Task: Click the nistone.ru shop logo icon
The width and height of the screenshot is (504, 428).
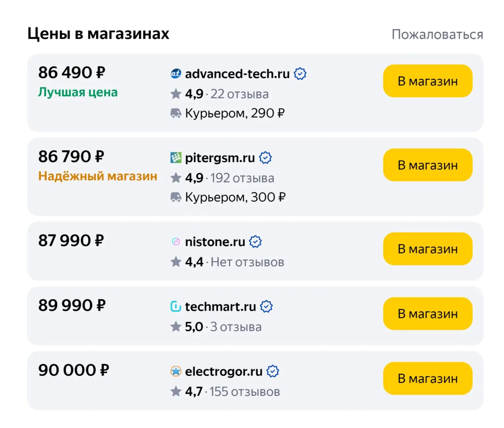Action: point(176,242)
